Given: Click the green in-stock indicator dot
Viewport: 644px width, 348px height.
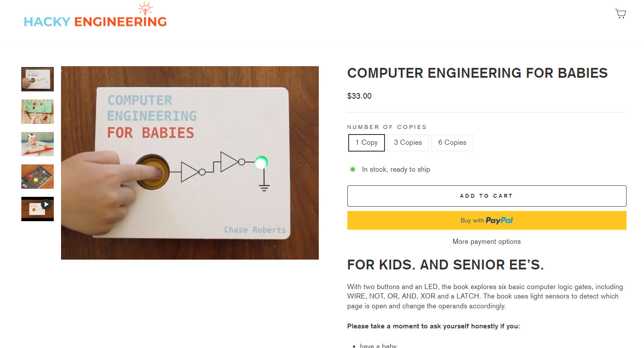Looking at the screenshot, I should coord(353,170).
